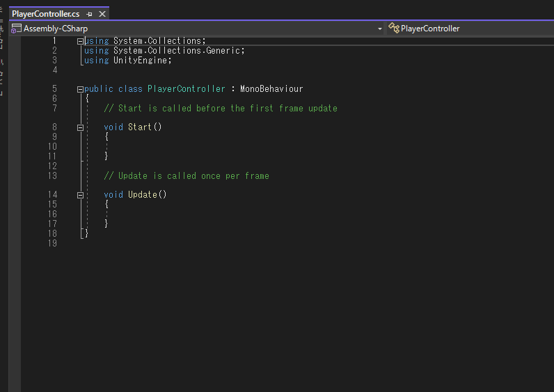
Task: Click line number 12
Action: point(52,166)
